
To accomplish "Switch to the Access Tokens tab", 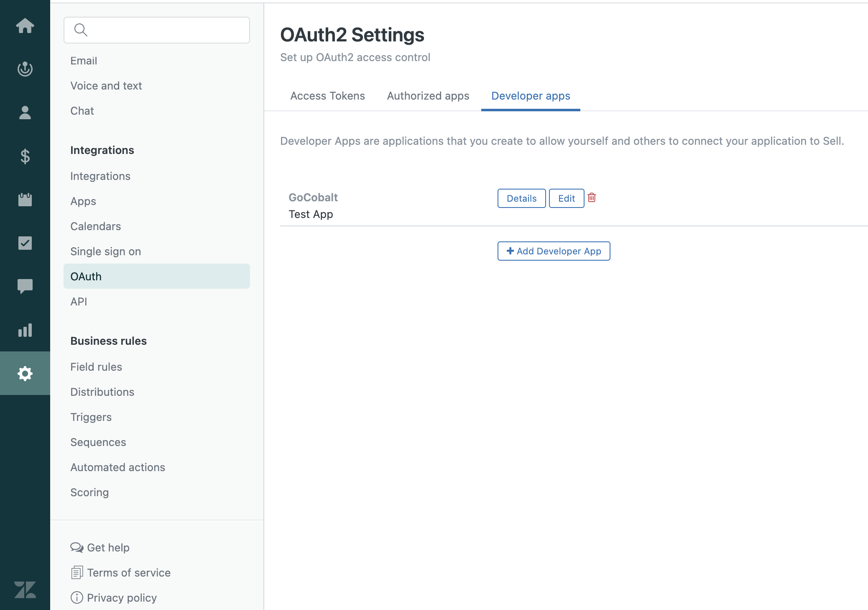I will pos(327,96).
